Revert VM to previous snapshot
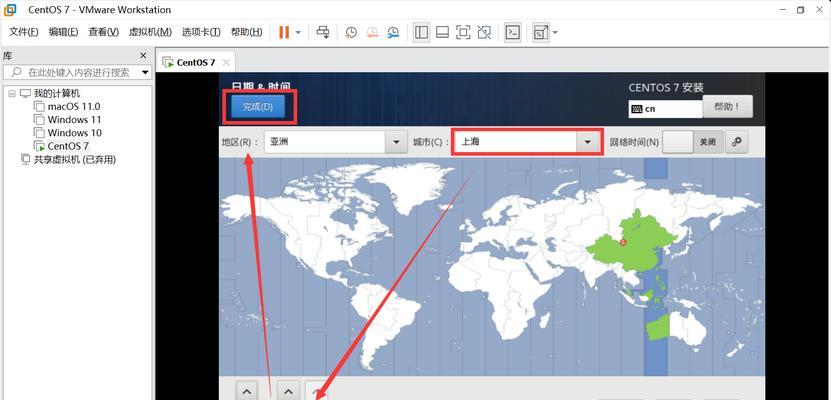Screen dimensions: 831x400 pos(373,32)
